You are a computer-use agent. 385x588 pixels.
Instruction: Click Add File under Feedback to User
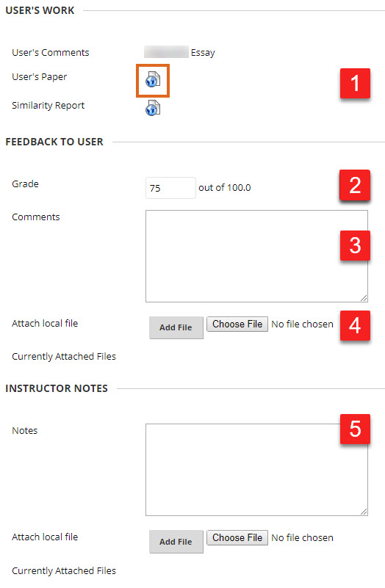point(176,327)
